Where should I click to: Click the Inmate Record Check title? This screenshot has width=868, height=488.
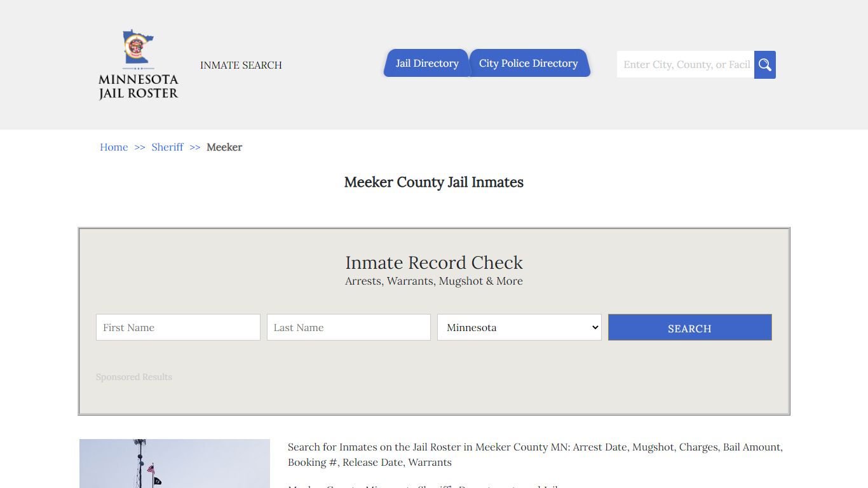[x=434, y=262]
